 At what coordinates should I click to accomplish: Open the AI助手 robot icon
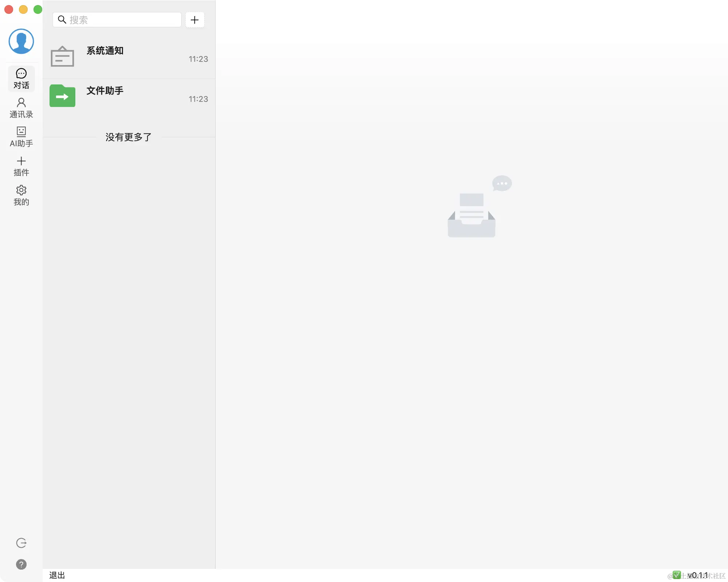[21, 131]
